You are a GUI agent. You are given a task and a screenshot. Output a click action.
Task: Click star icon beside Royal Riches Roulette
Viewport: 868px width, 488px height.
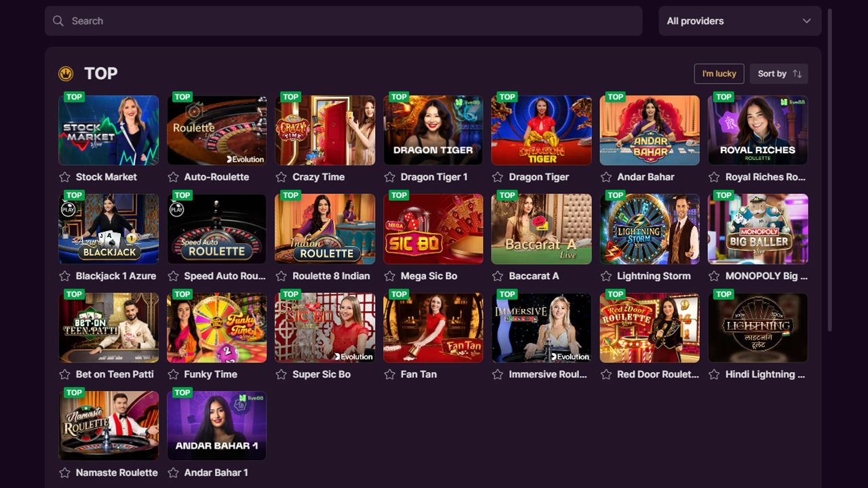coord(714,177)
